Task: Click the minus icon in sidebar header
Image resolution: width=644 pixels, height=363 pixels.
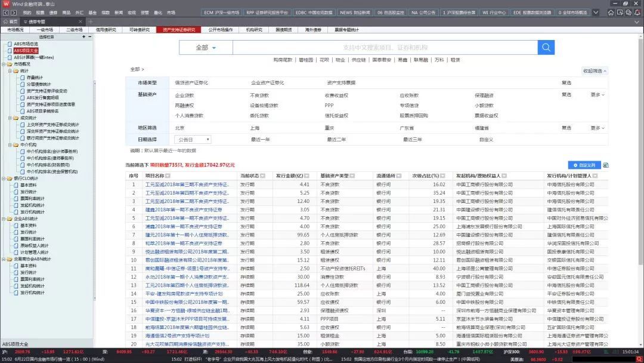Action: click(89, 36)
